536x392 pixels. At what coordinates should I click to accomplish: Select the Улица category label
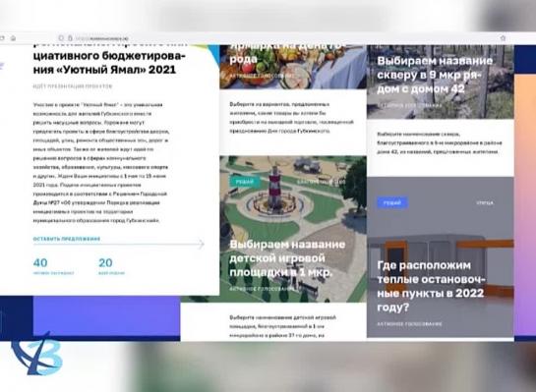coord(485,202)
